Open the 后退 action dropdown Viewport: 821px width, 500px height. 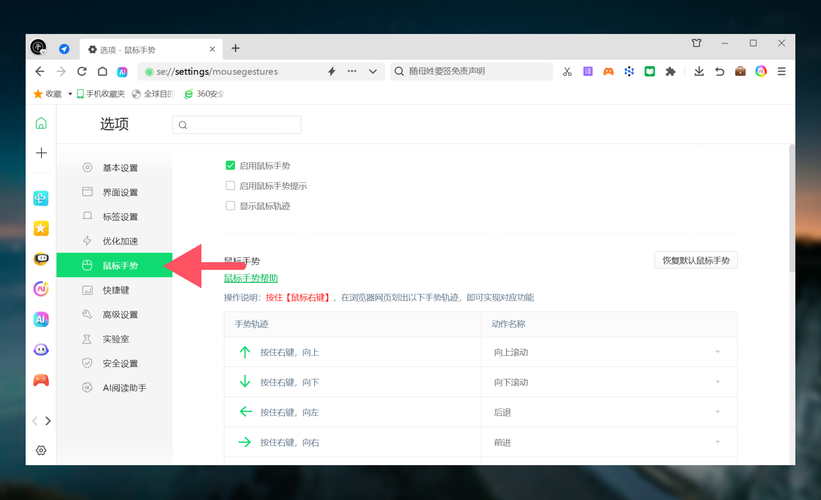click(609, 412)
